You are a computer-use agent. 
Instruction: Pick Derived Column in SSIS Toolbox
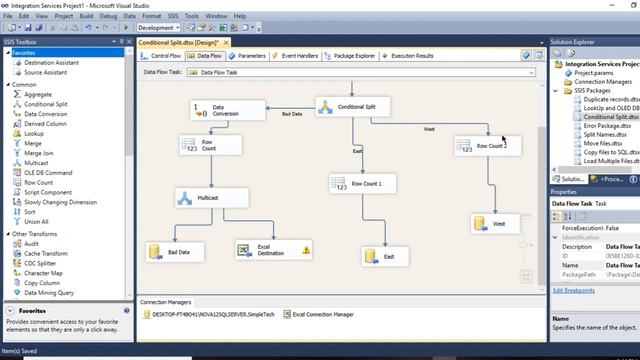coord(45,124)
